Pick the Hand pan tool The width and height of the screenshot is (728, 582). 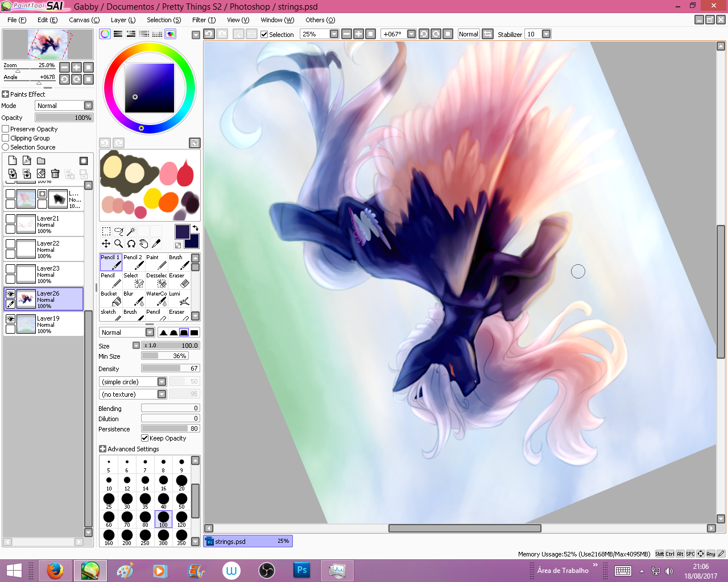click(144, 244)
